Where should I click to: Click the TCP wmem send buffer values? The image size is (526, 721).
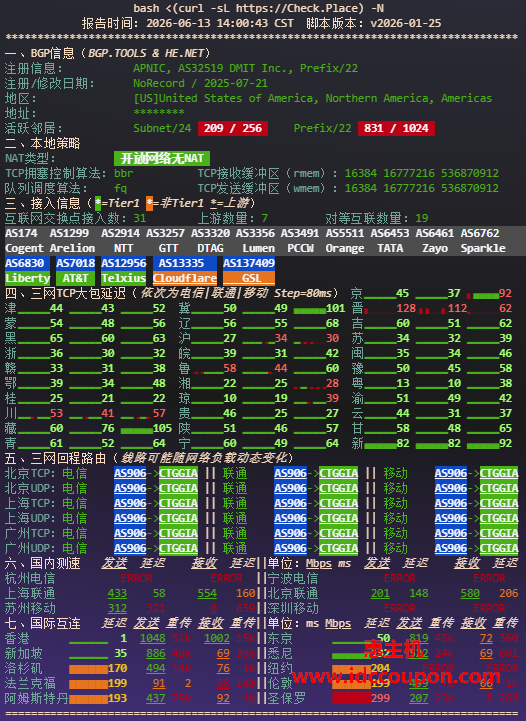[422, 189]
